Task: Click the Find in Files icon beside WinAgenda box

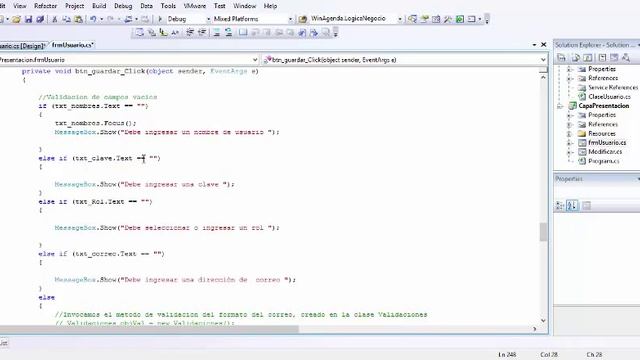Action: point(302,19)
